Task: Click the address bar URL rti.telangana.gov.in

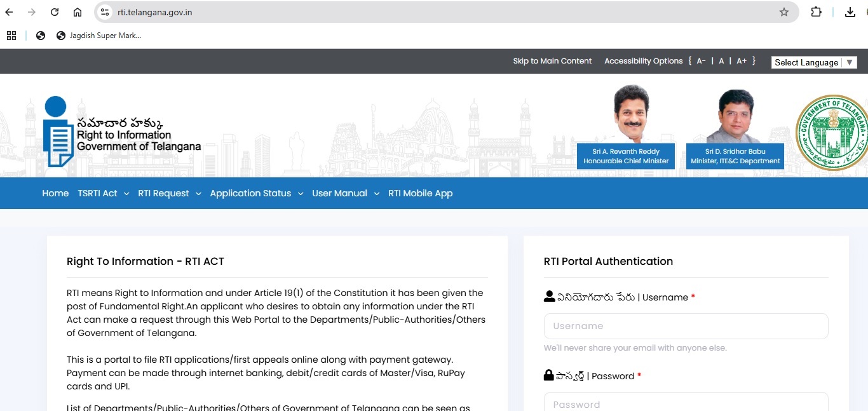Action: (x=155, y=12)
